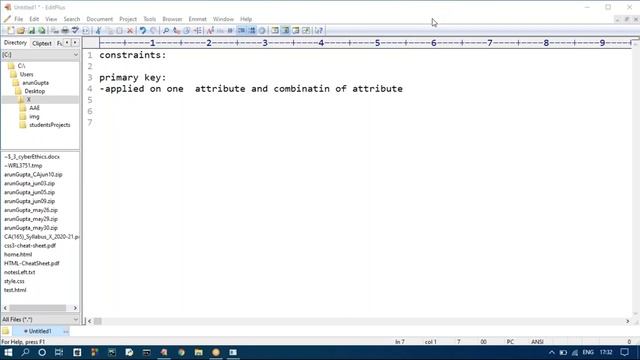The height and width of the screenshot is (360, 640).
Task: Click the New document toolbar icon
Action: pyautogui.click(x=11, y=31)
